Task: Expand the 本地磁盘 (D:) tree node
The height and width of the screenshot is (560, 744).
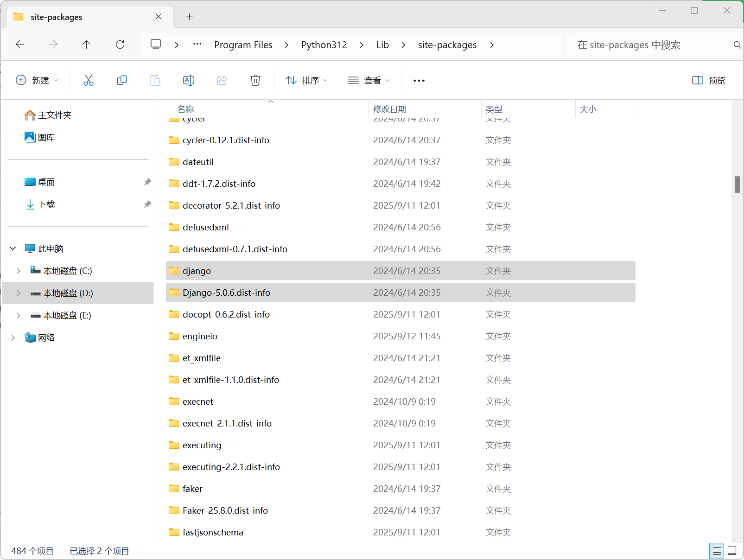Action: pos(19,293)
